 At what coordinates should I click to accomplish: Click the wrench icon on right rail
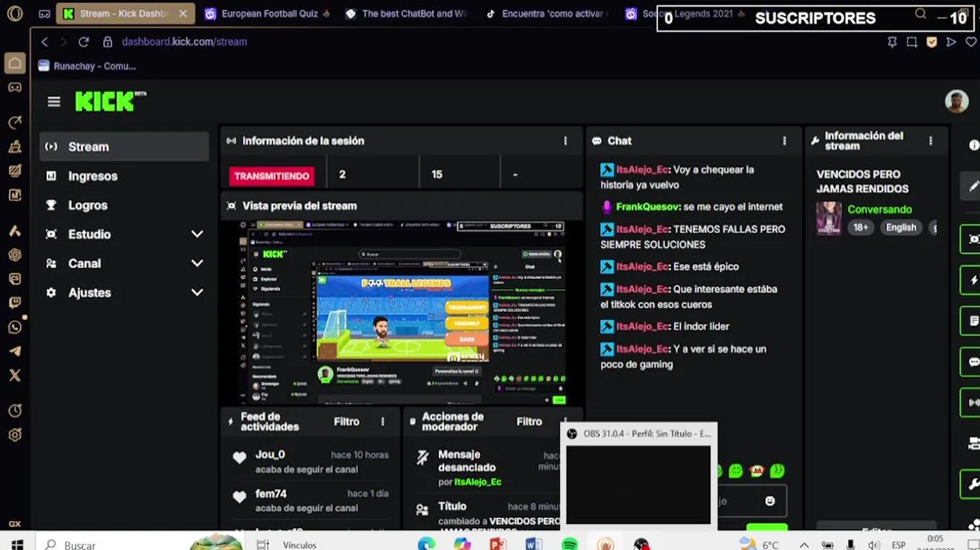(x=973, y=484)
